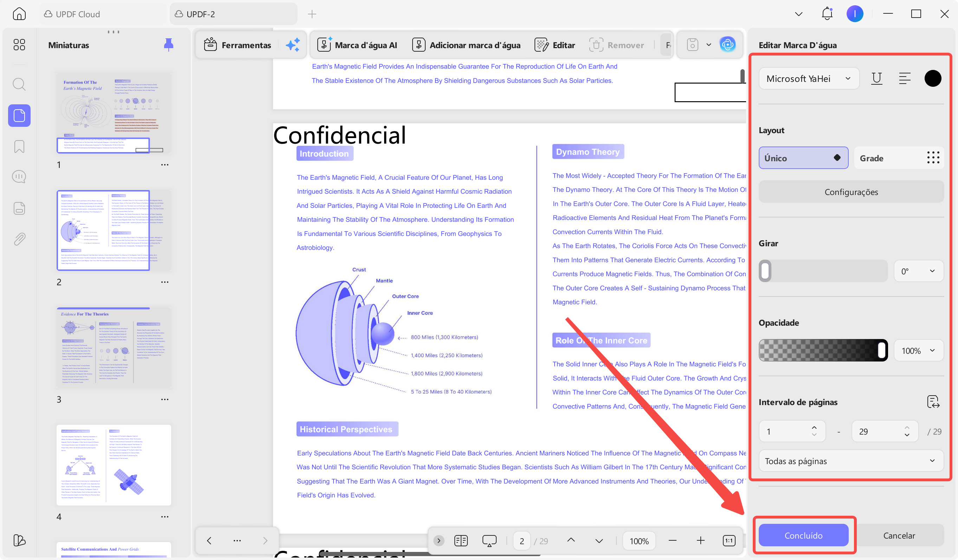Image resolution: width=958 pixels, height=560 pixels.
Task: Open the black watermark color swatch
Action: tap(933, 78)
